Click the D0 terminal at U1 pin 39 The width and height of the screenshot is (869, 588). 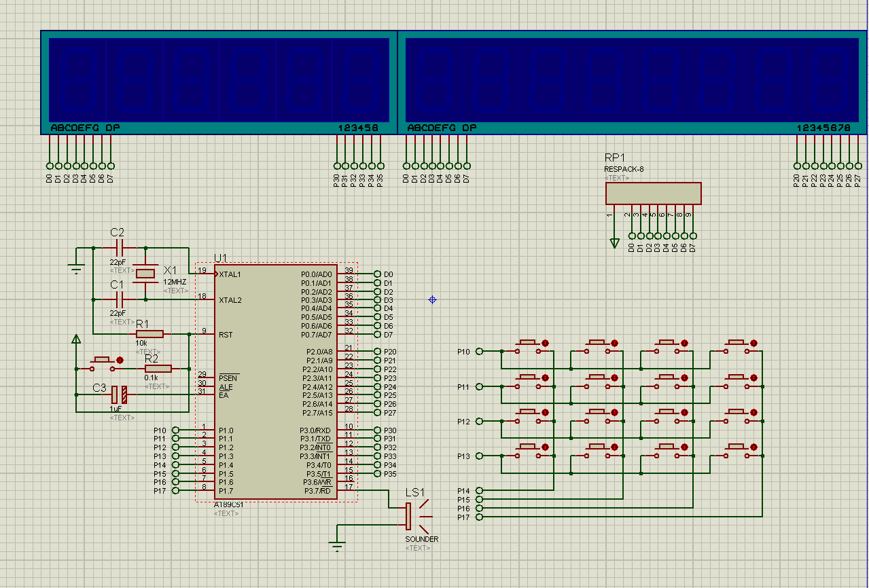click(x=377, y=274)
